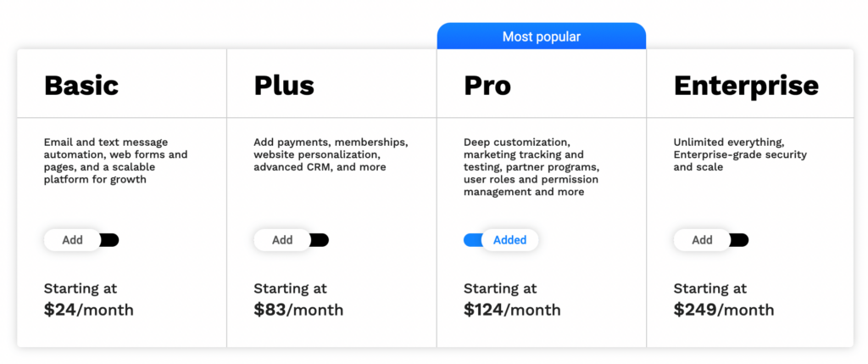Screen dimensions: 868x364
Task: Click the $249/month Enterprise price
Action: click(724, 309)
